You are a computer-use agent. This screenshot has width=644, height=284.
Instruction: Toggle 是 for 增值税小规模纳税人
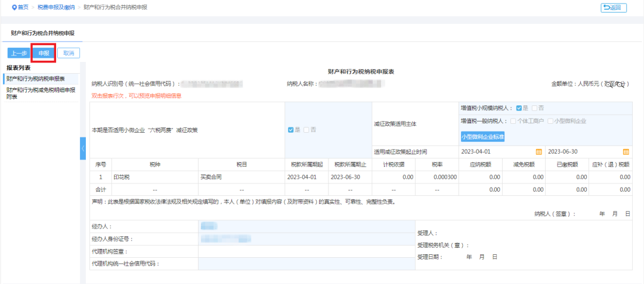(x=519, y=108)
